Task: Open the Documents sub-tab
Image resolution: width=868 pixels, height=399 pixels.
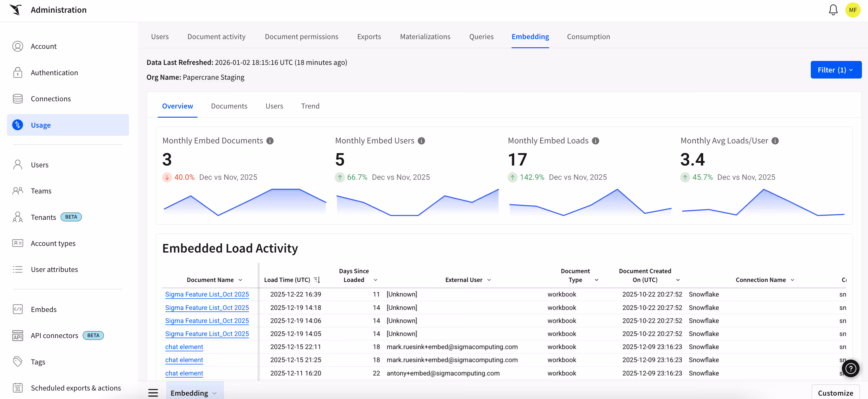Action: pos(229,106)
